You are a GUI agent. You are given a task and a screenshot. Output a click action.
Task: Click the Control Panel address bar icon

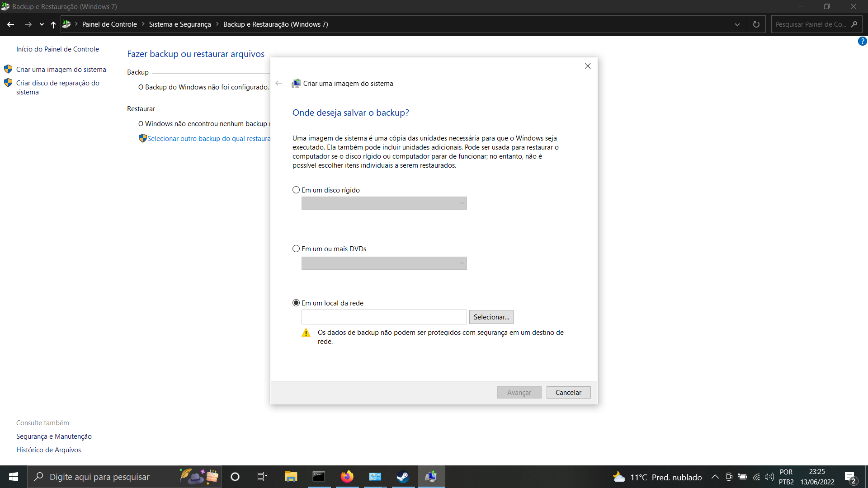tap(66, 24)
